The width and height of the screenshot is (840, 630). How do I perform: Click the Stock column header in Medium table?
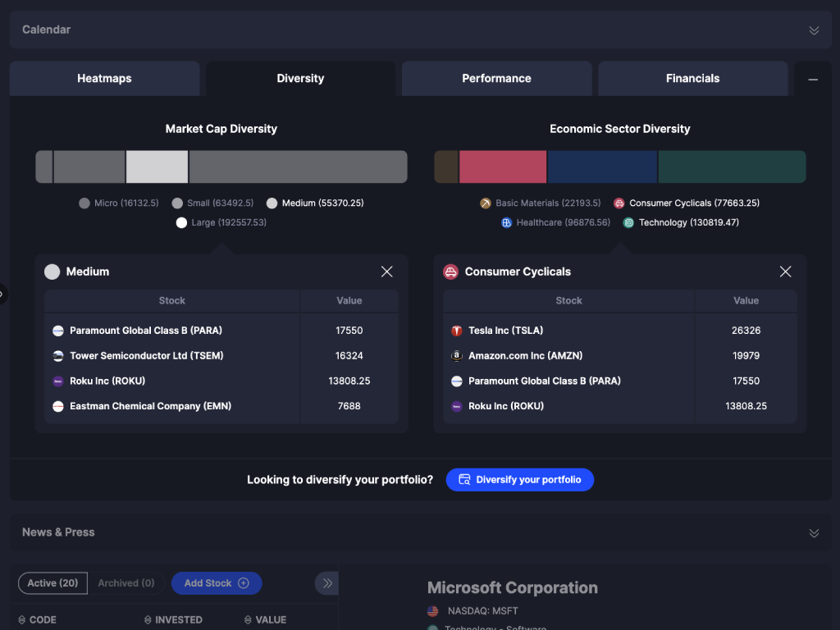(x=172, y=300)
